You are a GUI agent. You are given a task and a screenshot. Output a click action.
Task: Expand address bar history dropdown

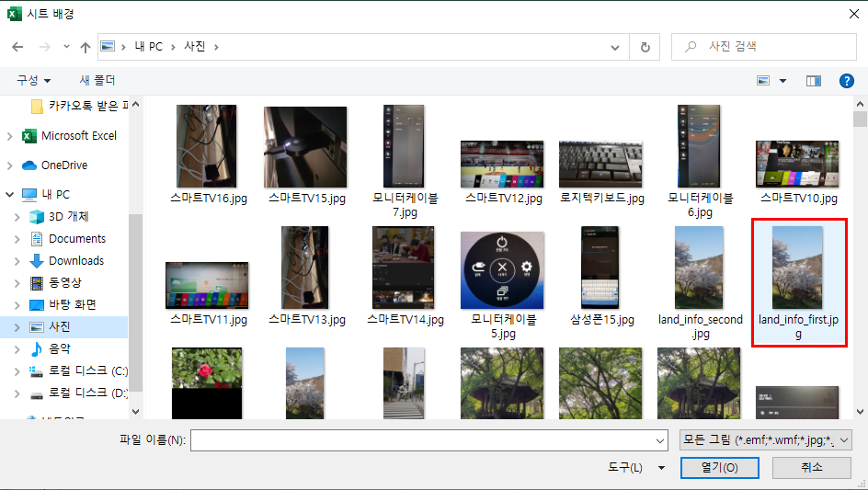[x=615, y=47]
